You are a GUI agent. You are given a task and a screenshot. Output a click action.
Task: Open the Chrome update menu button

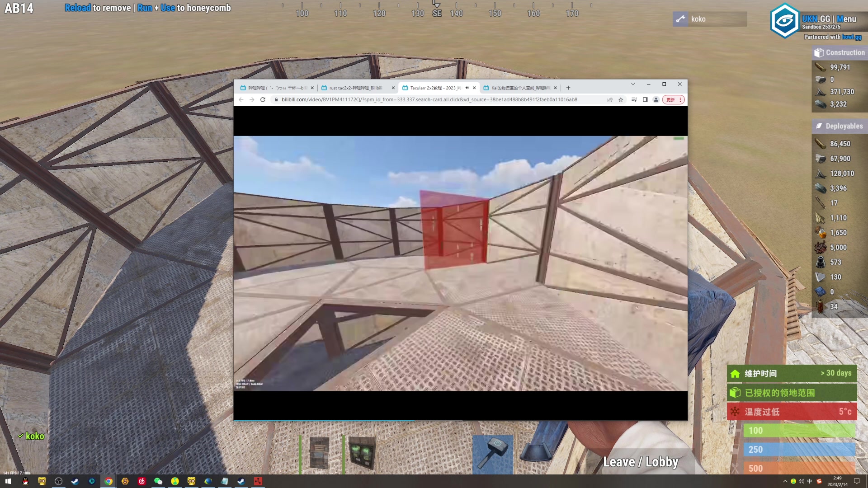pos(673,100)
